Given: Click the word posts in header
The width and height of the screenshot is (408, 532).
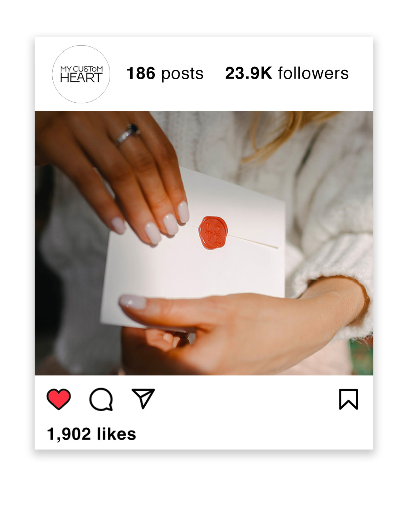Looking at the screenshot, I should pyautogui.click(x=182, y=74).
